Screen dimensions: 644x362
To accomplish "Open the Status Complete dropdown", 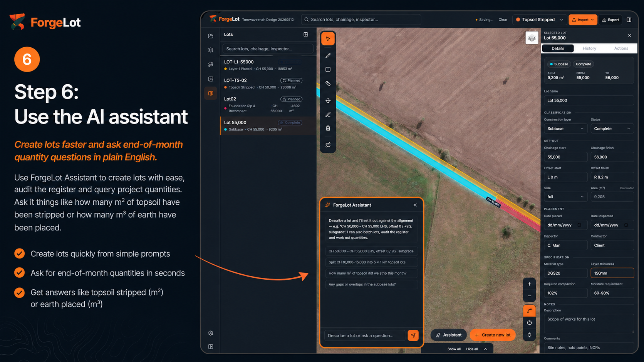I will pos(612,128).
